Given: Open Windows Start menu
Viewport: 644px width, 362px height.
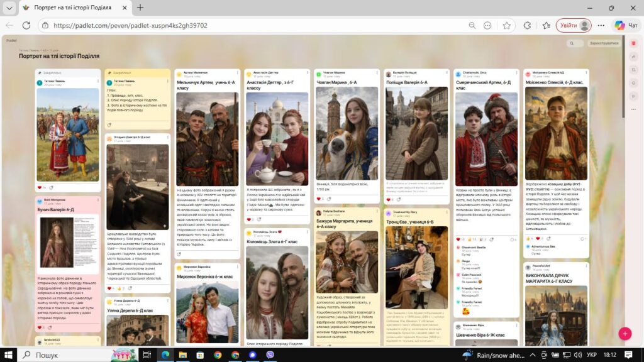Looking at the screenshot, I should [9, 354].
